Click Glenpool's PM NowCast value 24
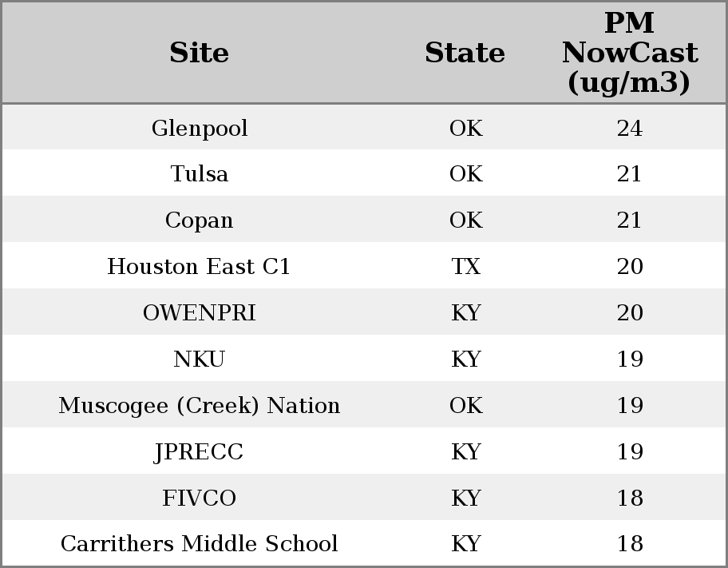728x568 pixels. [629, 128]
